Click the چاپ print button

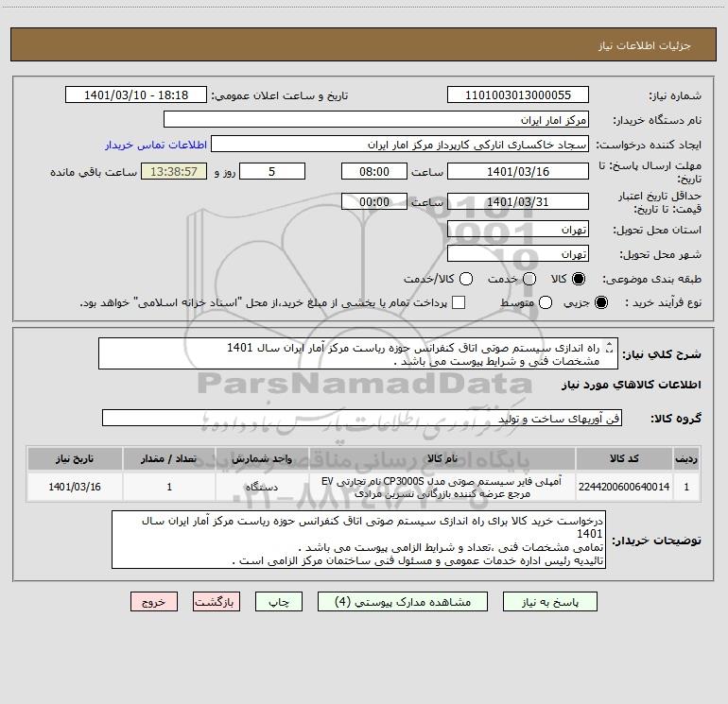click(279, 602)
